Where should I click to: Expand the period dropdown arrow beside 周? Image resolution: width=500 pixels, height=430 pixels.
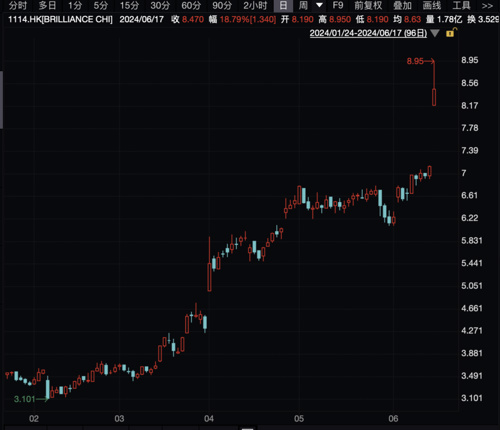pyautogui.click(x=319, y=5)
